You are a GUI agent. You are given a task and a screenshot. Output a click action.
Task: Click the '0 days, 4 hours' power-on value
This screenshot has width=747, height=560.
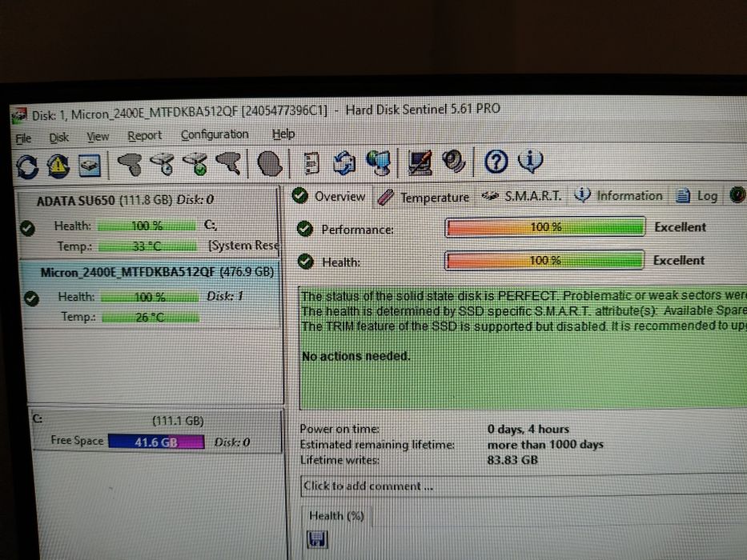pyautogui.click(x=528, y=429)
